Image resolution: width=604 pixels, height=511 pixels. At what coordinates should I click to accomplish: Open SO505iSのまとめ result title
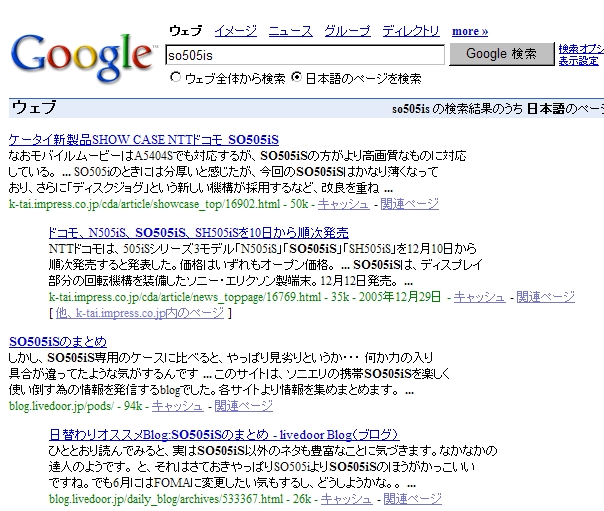point(58,342)
